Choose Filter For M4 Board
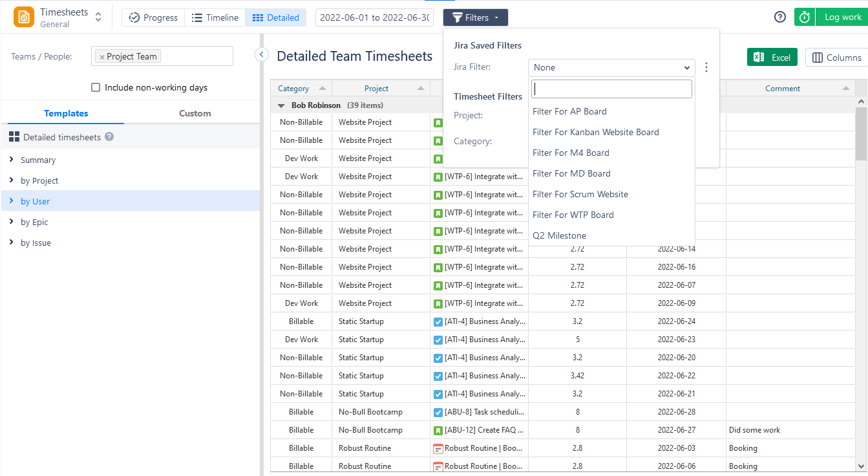The width and height of the screenshot is (868, 476). click(x=611, y=153)
